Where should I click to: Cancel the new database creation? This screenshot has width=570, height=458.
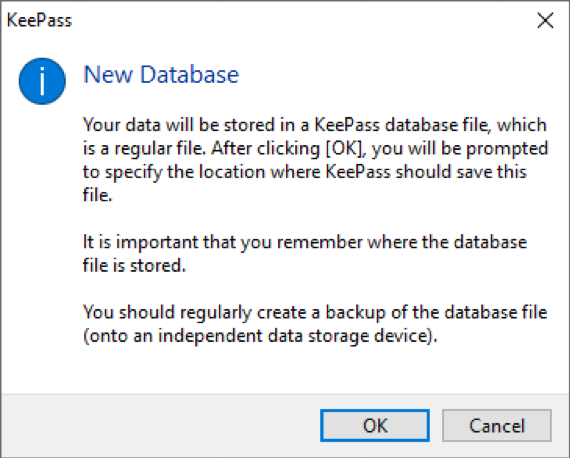[x=497, y=426]
